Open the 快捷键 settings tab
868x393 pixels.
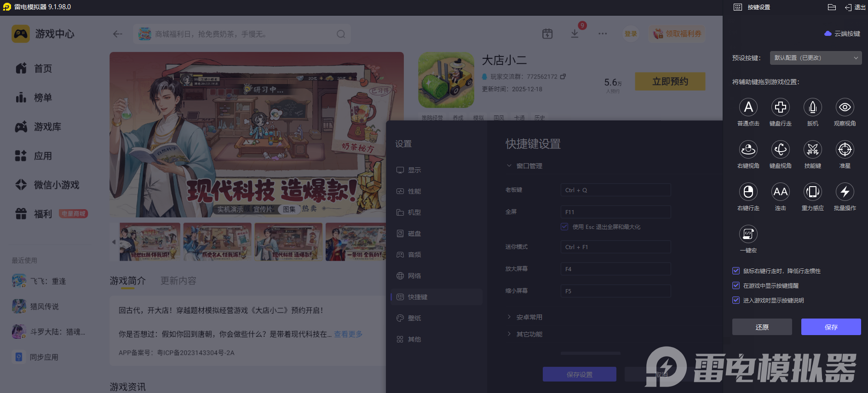(417, 297)
